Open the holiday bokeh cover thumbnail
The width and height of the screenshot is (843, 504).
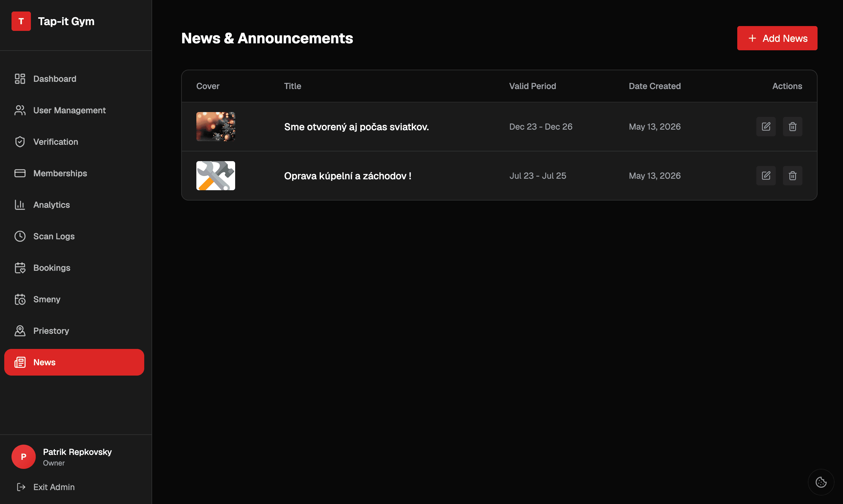216,127
